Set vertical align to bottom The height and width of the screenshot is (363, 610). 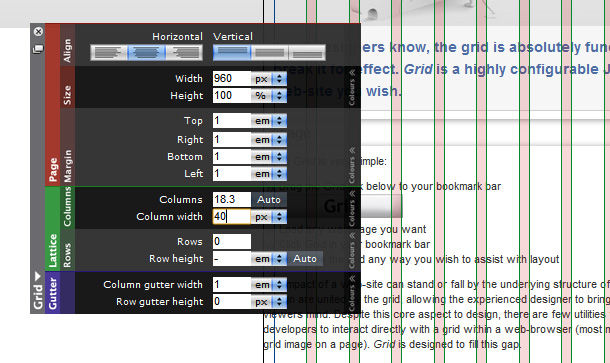click(307, 53)
